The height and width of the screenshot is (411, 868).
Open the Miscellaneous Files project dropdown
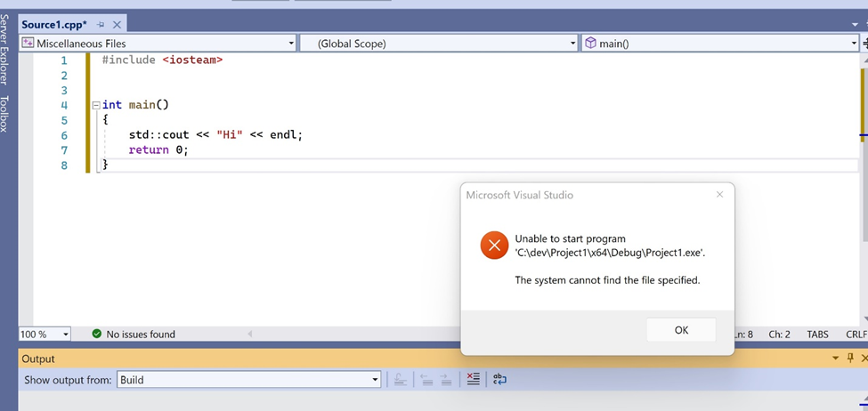click(x=158, y=44)
